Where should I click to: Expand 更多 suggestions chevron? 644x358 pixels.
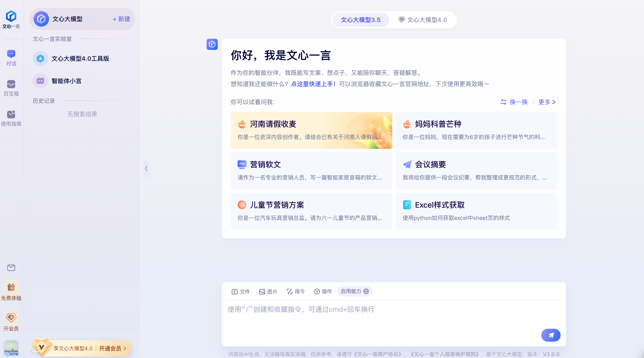554,102
